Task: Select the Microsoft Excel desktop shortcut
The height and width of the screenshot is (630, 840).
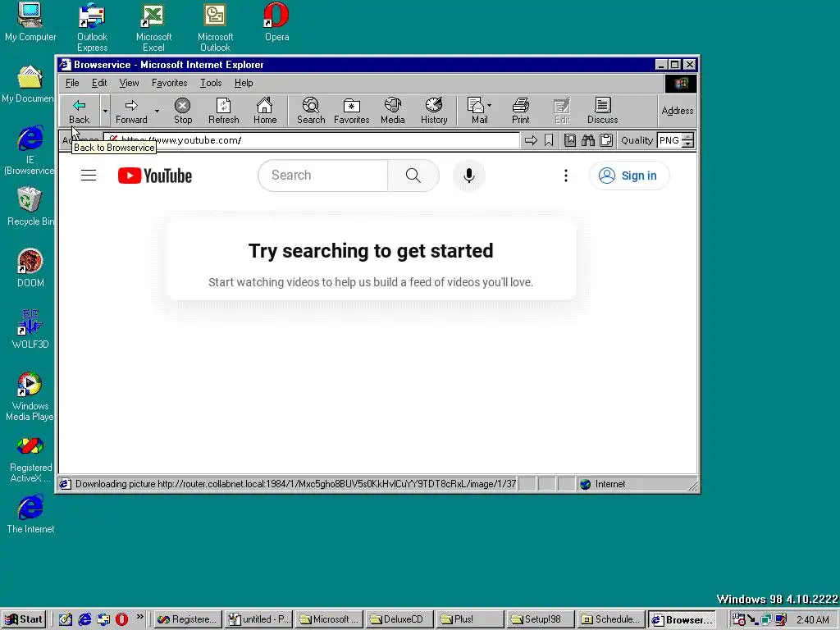Action: pyautogui.click(x=153, y=27)
